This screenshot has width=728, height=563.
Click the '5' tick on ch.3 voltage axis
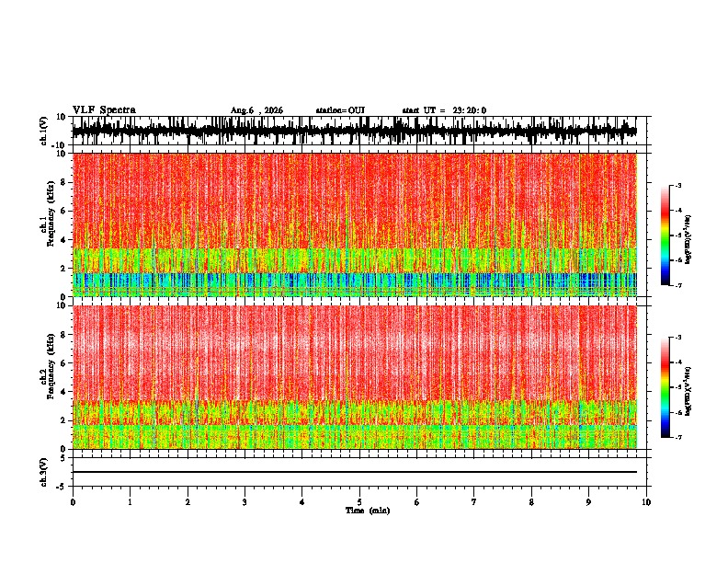pyautogui.click(x=63, y=458)
